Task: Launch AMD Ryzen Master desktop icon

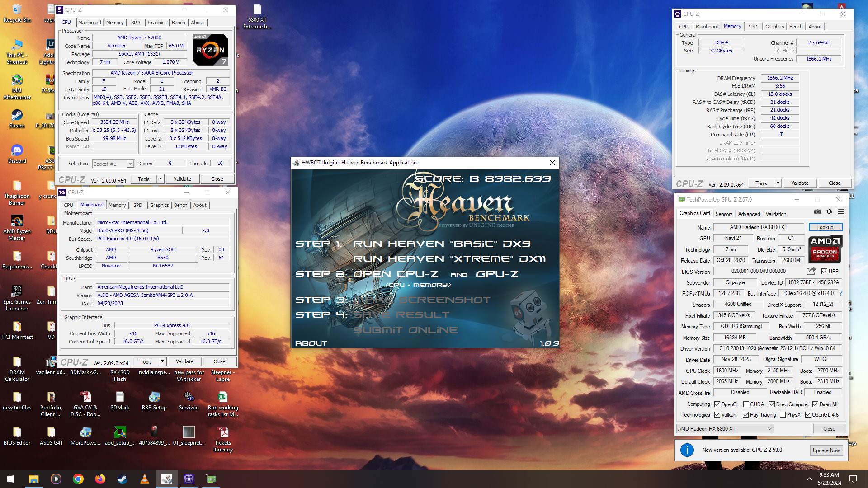Action: pos(17,228)
